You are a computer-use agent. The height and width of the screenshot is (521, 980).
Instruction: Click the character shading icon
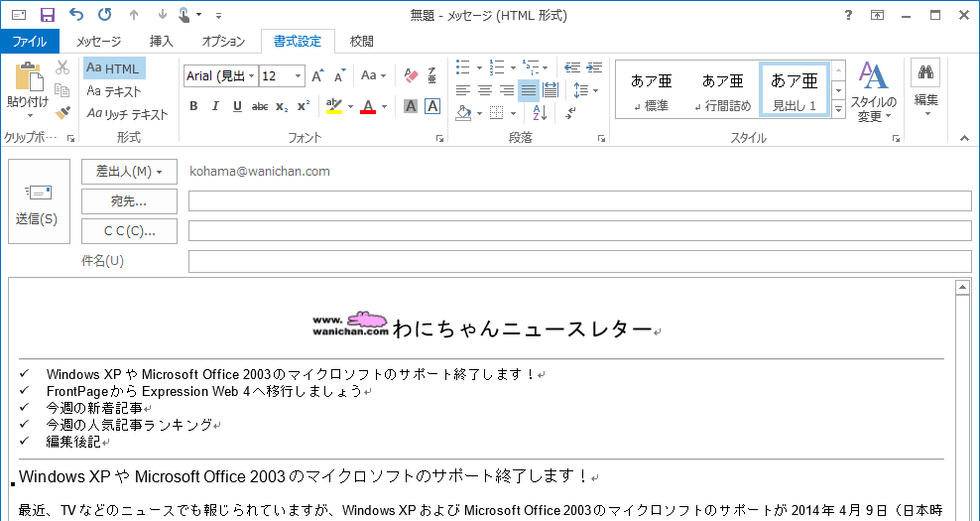tap(411, 106)
